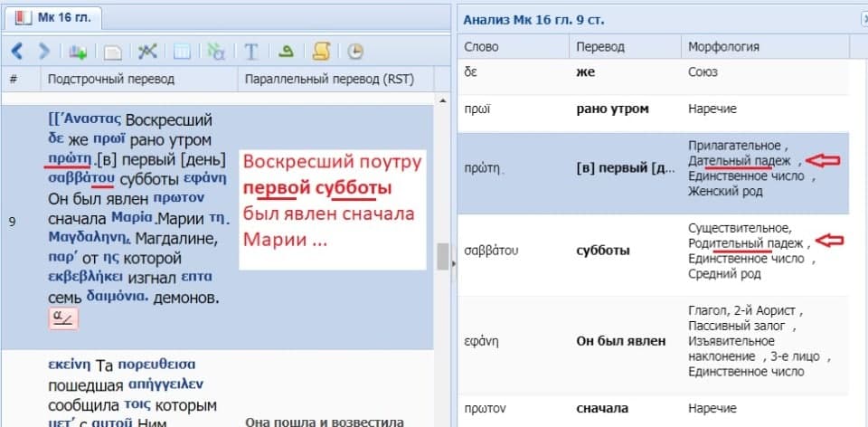This screenshot has height=427, width=868.
Task: Click the Морфология column header
Action: (x=723, y=47)
